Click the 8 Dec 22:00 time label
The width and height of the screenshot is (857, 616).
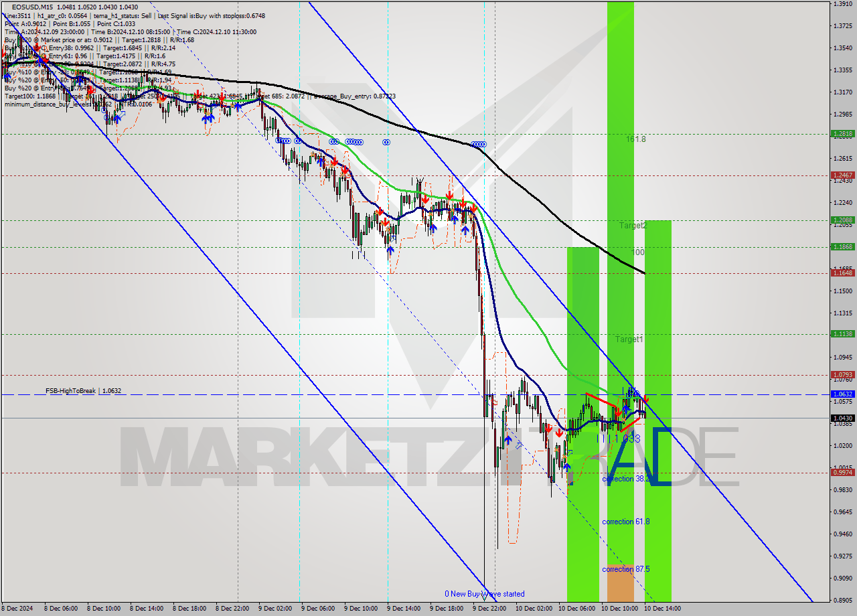tap(232, 609)
